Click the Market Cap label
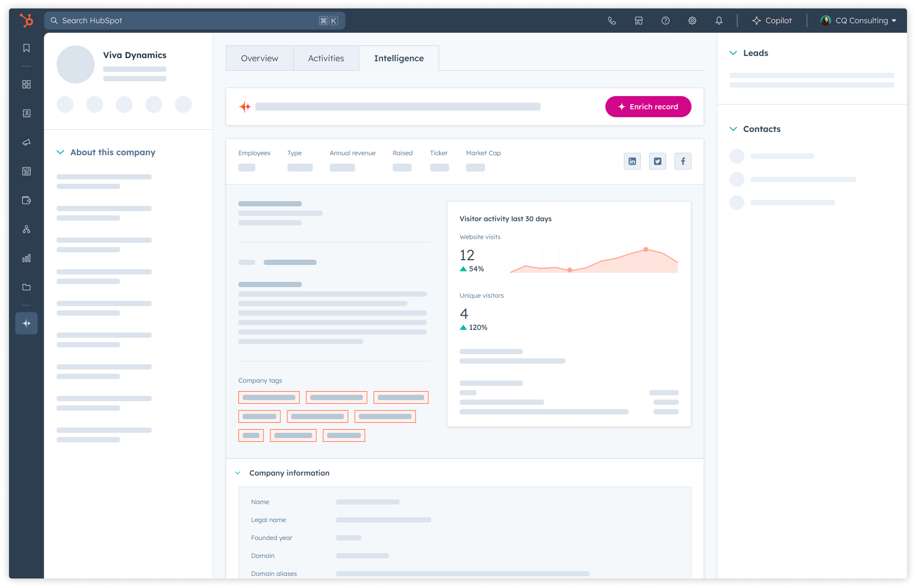The image size is (916, 588). pos(483,153)
